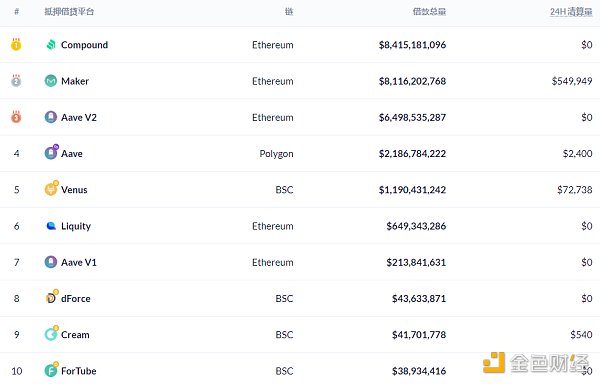Click the Aave V2 ghost icon
Image resolution: width=600 pixels, height=384 pixels.
51,117
